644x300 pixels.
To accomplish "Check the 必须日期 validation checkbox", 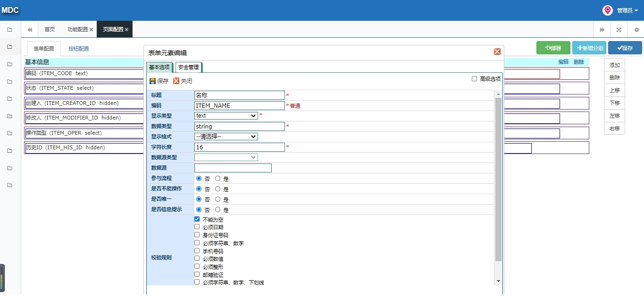I will coord(197,227).
